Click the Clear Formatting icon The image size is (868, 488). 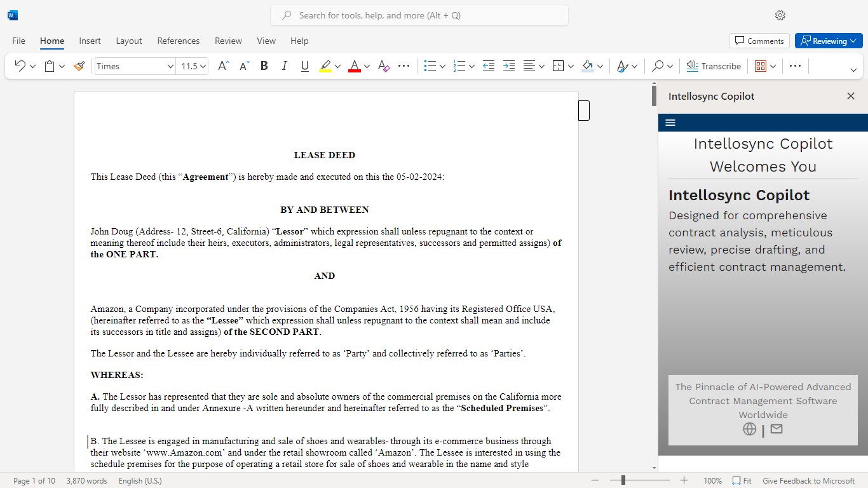pos(383,66)
